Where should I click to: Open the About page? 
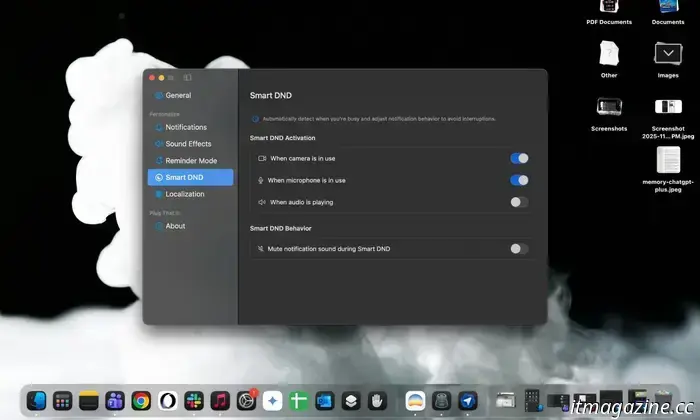(191, 226)
